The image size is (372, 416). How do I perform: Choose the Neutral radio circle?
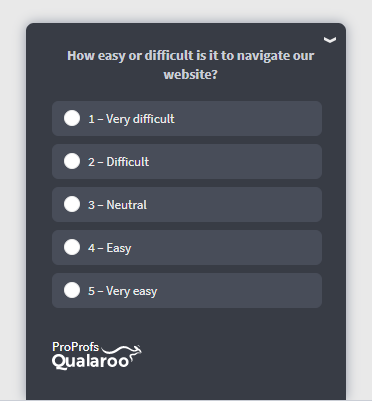tap(72, 204)
